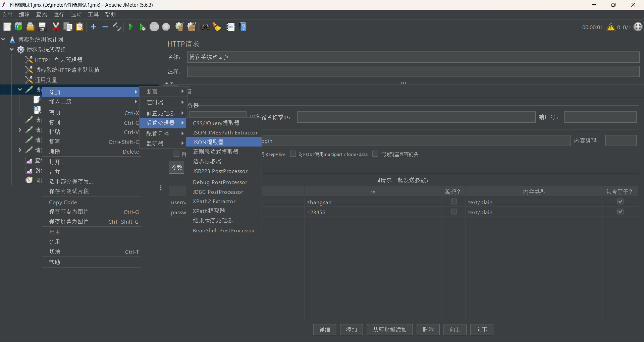Screen dimensions: 644x342
Task: Click the 向上 button
Action: point(455,330)
